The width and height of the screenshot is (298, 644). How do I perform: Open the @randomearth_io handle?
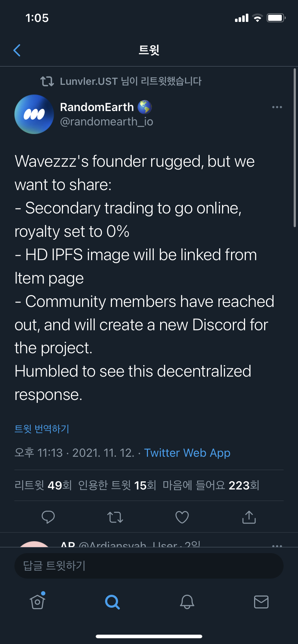click(107, 122)
